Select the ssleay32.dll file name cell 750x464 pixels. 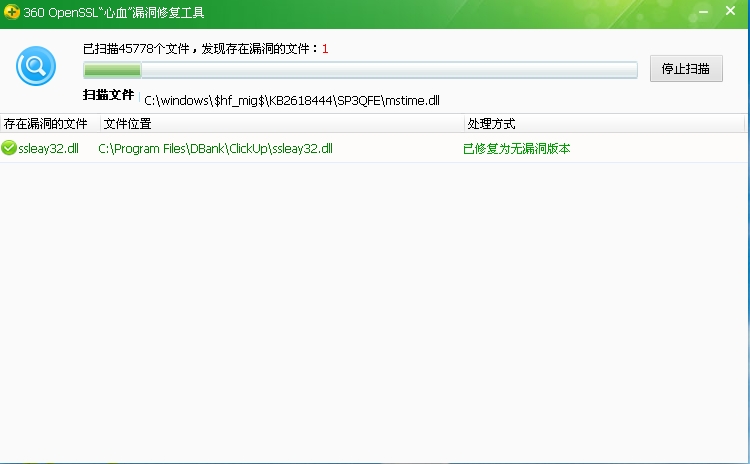click(48, 148)
